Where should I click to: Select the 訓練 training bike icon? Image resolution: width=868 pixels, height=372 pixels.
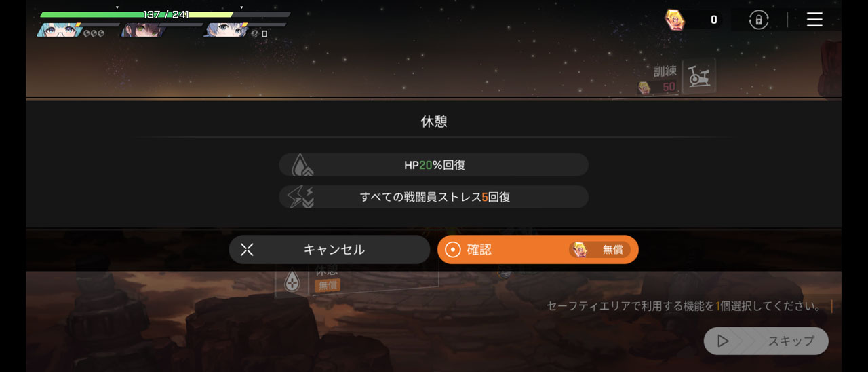(698, 76)
